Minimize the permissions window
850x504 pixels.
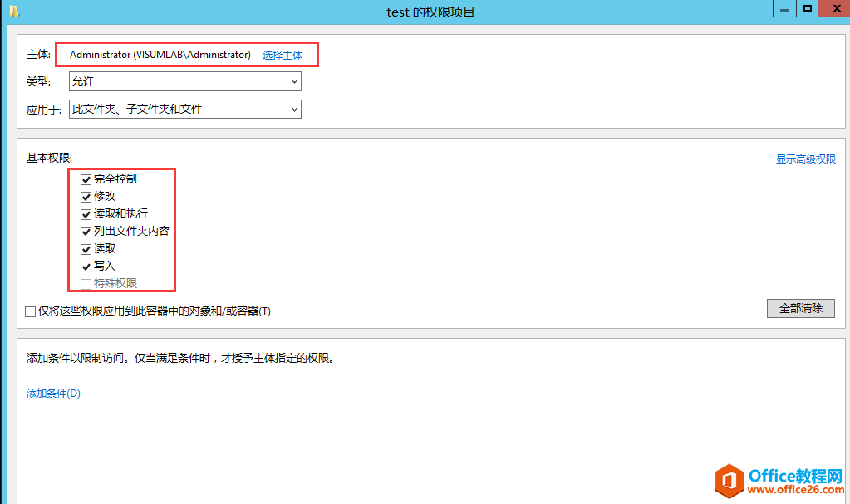pyautogui.click(x=784, y=8)
